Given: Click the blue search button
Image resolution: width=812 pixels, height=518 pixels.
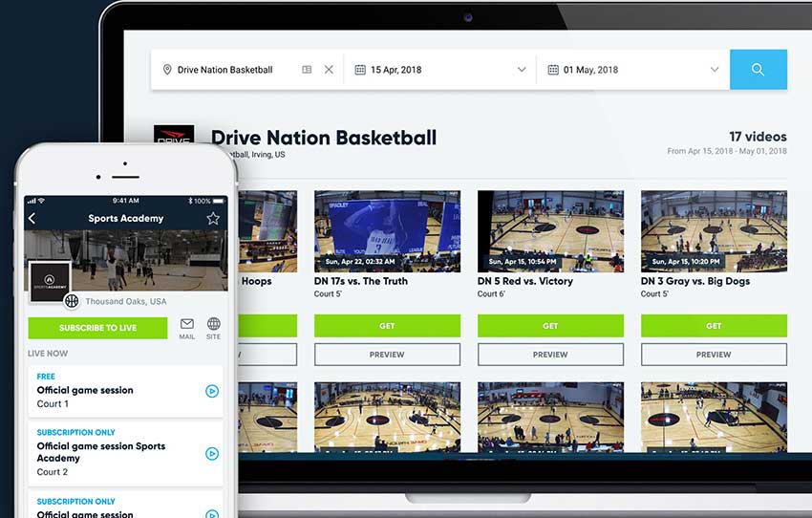Looking at the screenshot, I should click(x=759, y=70).
